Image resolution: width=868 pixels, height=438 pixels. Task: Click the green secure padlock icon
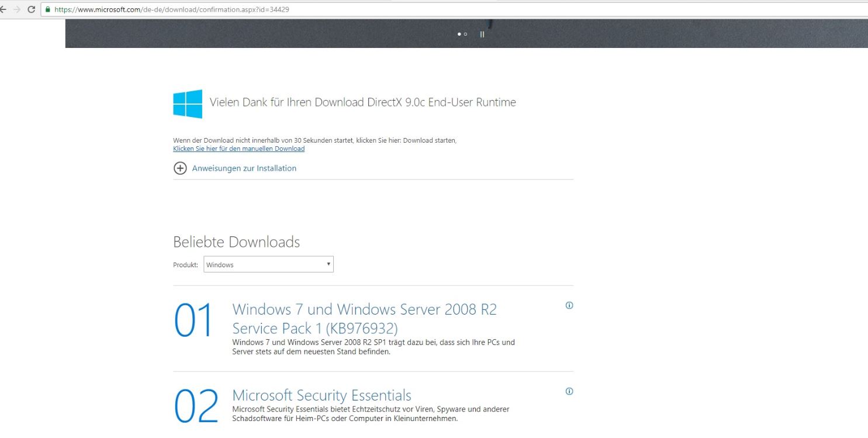[x=47, y=9]
